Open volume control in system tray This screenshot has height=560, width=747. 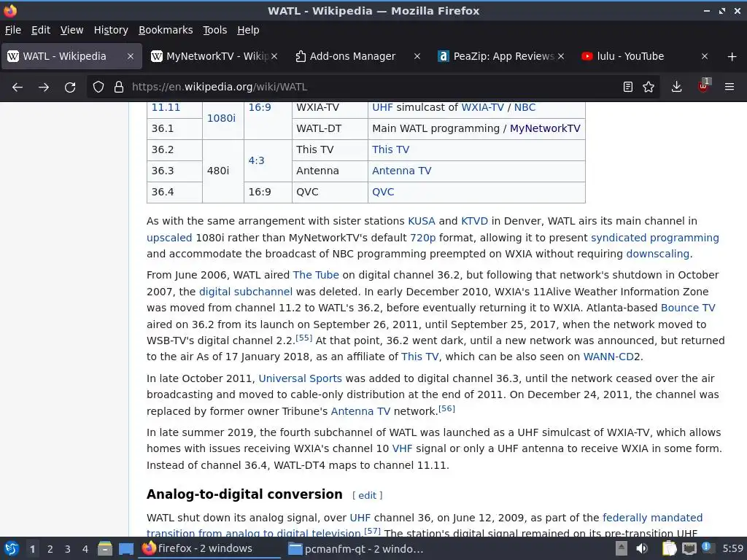coord(642,548)
